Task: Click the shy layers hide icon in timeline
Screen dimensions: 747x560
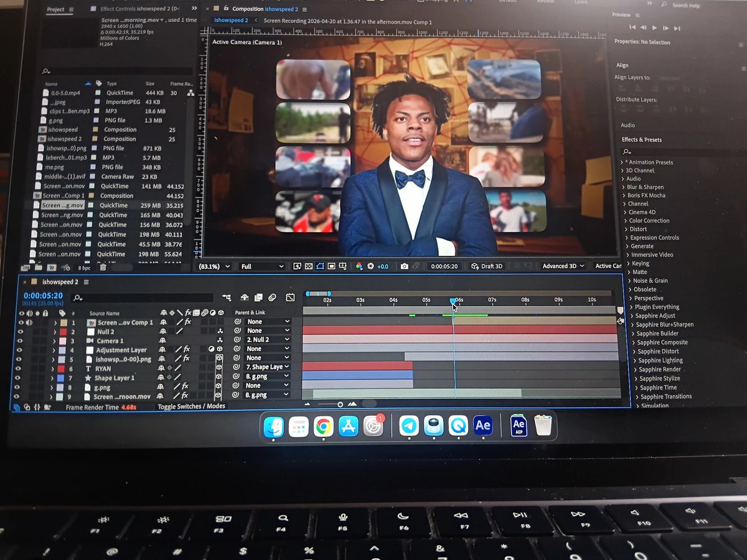Action: coord(245,297)
